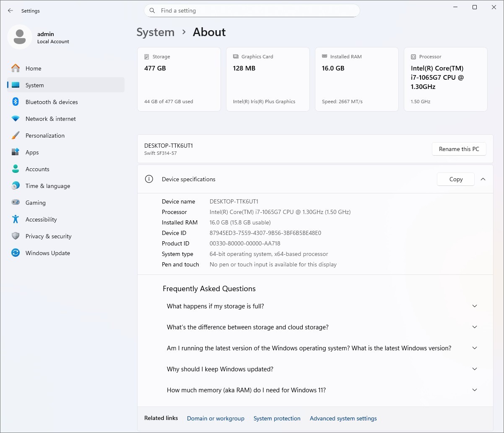Open Privacy & security label
This screenshot has height=433, width=504.
49,236
